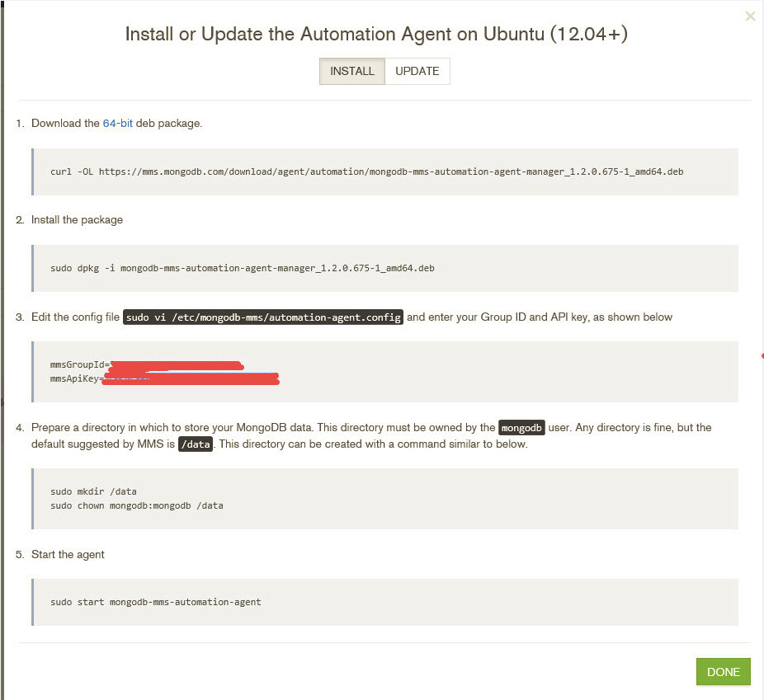Close the dialog with the X icon
The height and width of the screenshot is (700, 764).
click(750, 16)
